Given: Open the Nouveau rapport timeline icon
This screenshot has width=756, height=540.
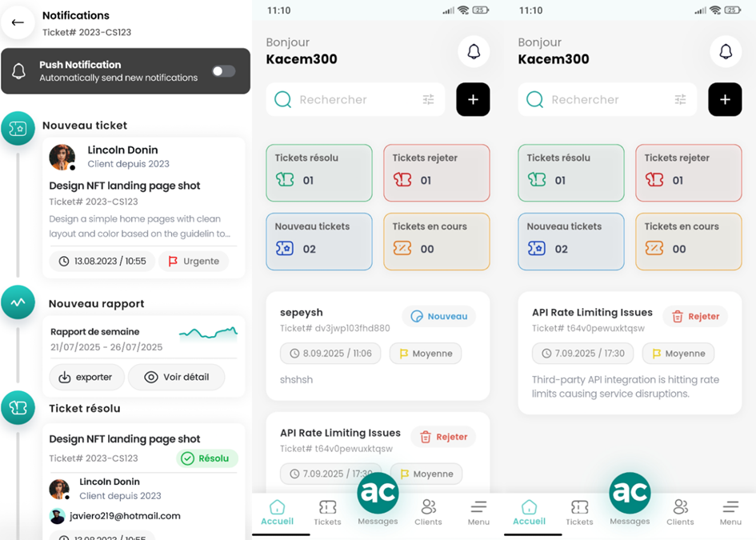Looking at the screenshot, I should 18,302.
